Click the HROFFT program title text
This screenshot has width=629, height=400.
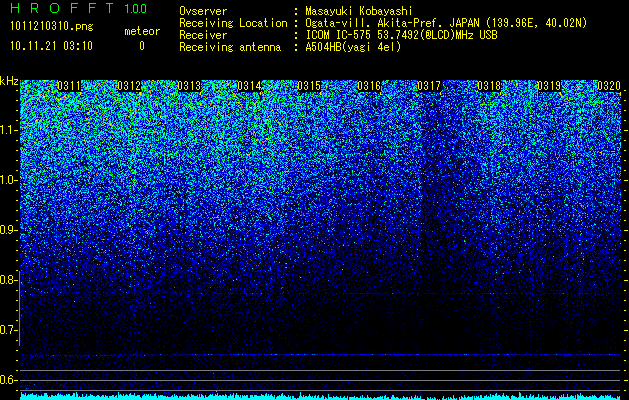(62, 8)
